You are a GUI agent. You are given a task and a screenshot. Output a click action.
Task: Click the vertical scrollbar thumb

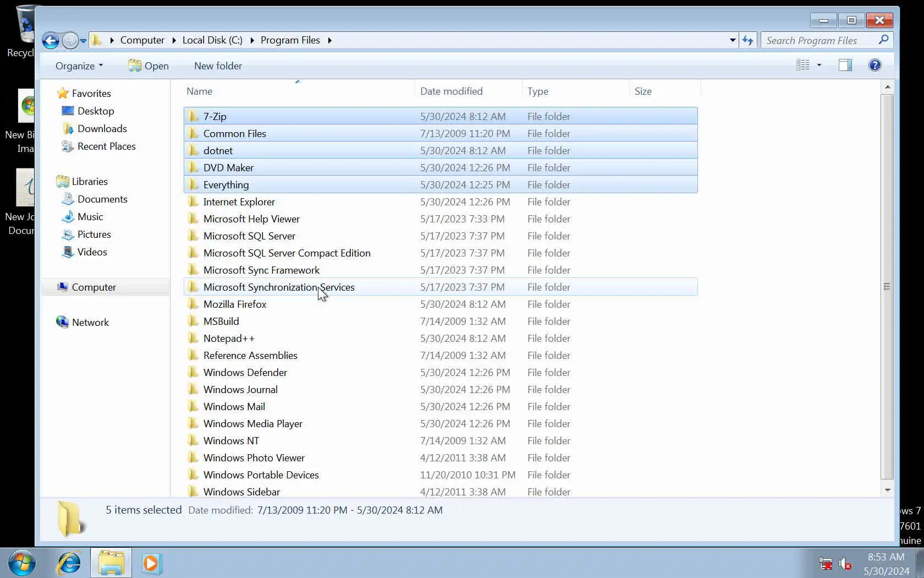tap(887, 286)
